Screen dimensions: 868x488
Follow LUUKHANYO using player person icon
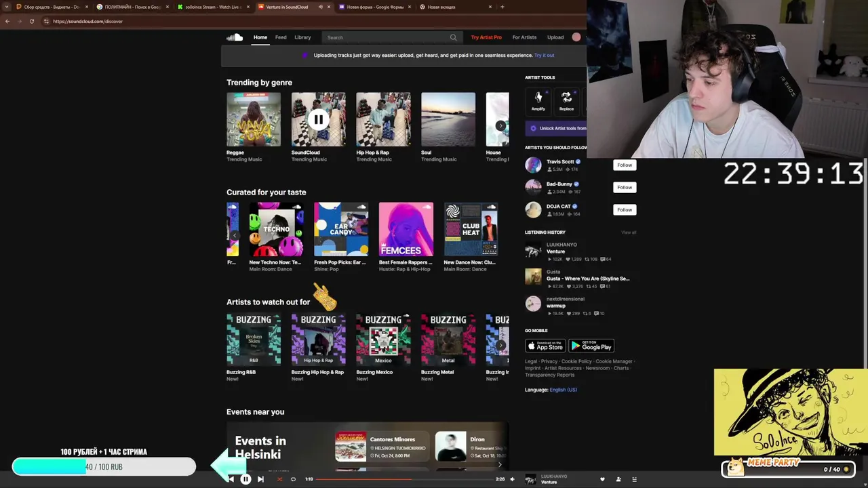pyautogui.click(x=618, y=479)
